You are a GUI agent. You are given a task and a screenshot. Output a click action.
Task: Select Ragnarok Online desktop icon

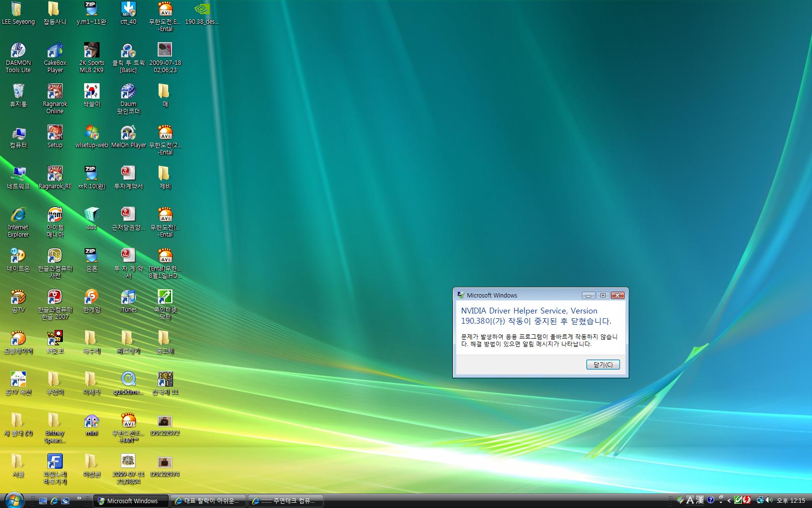(55, 98)
